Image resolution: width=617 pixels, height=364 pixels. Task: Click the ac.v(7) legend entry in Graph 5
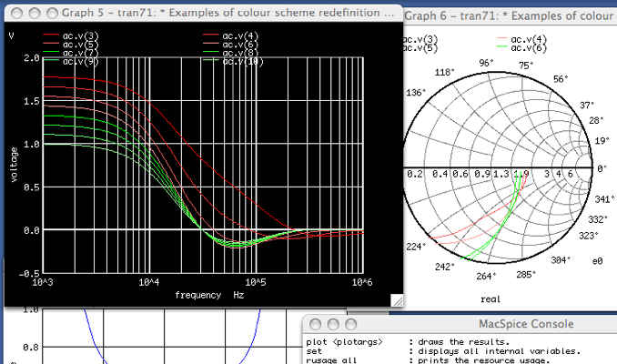pyautogui.click(x=71, y=53)
